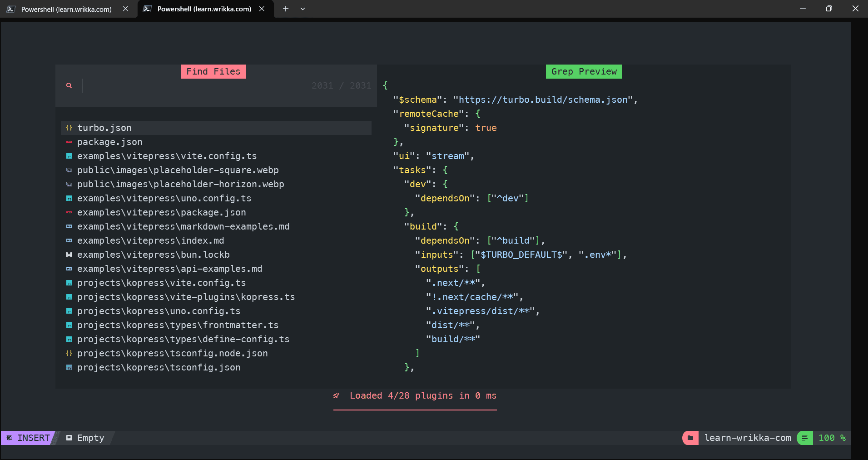Click the icon beside projects\kopress\tsconfig.json
This screenshot has width=868, height=460.
click(x=69, y=367)
